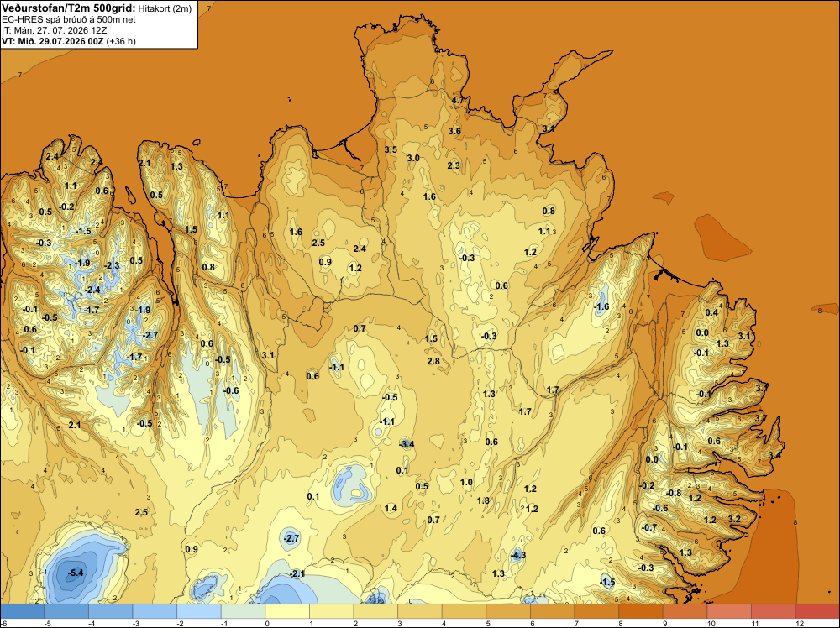Click the legend scale label "-6"
The height and width of the screenshot is (628, 840).
pyautogui.click(x=3, y=624)
